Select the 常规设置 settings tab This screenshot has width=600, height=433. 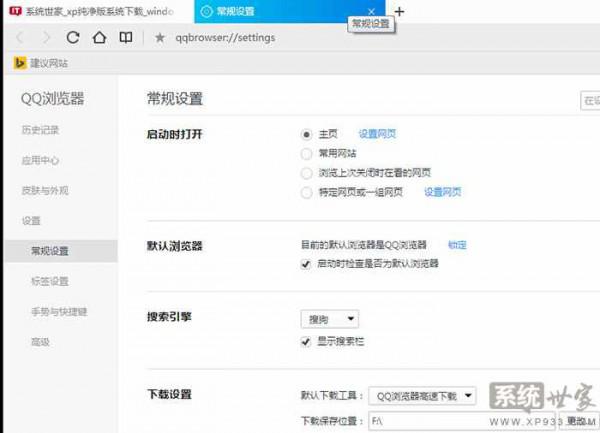coord(290,11)
